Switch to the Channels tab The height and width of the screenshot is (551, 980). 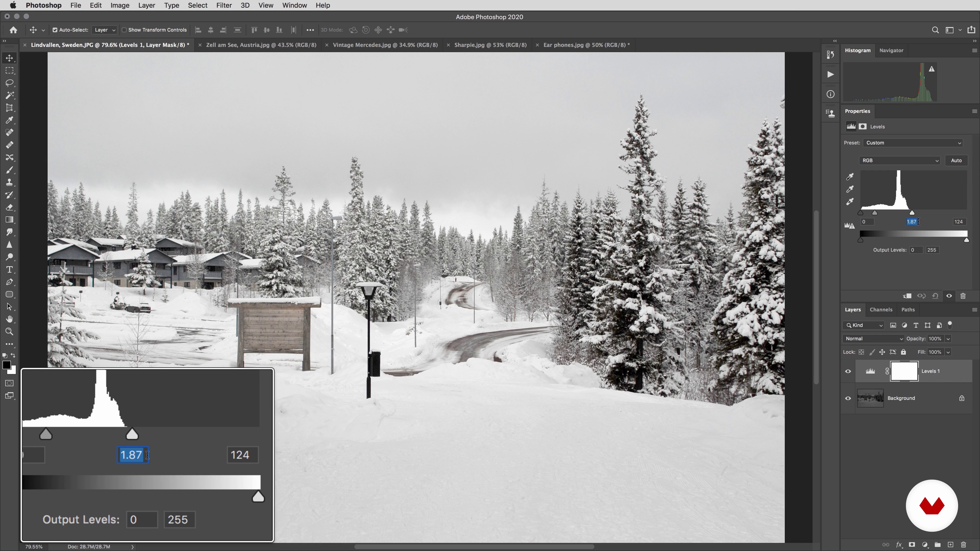pyautogui.click(x=881, y=309)
